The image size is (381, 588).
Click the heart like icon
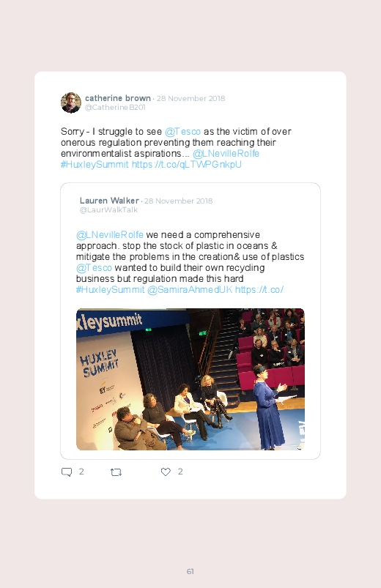[166, 472]
